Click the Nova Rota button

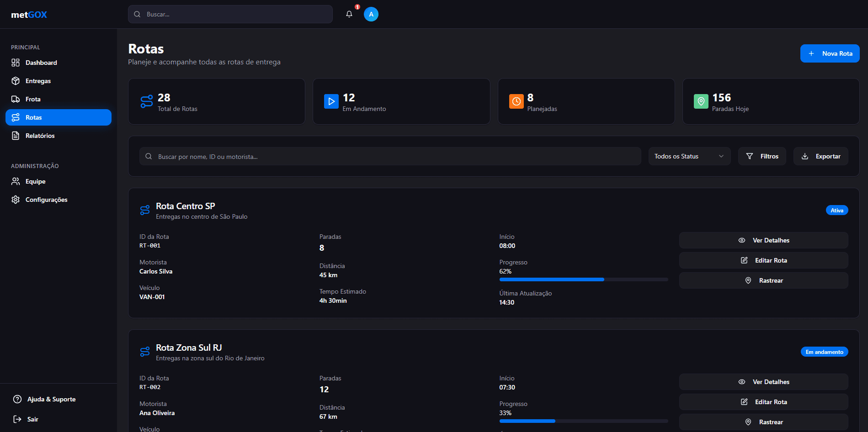[830, 53]
